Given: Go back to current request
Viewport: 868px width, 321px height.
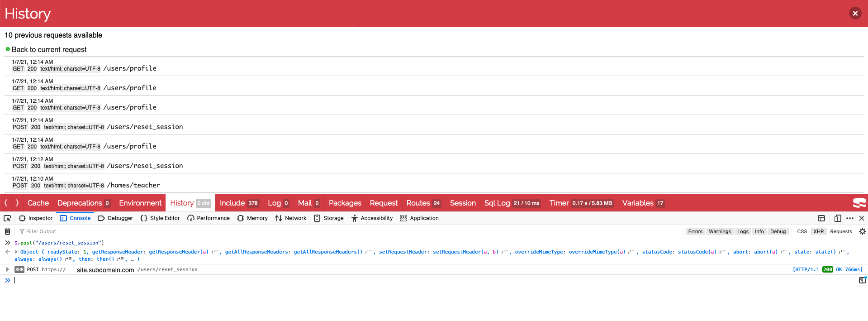Looking at the screenshot, I should (x=49, y=49).
